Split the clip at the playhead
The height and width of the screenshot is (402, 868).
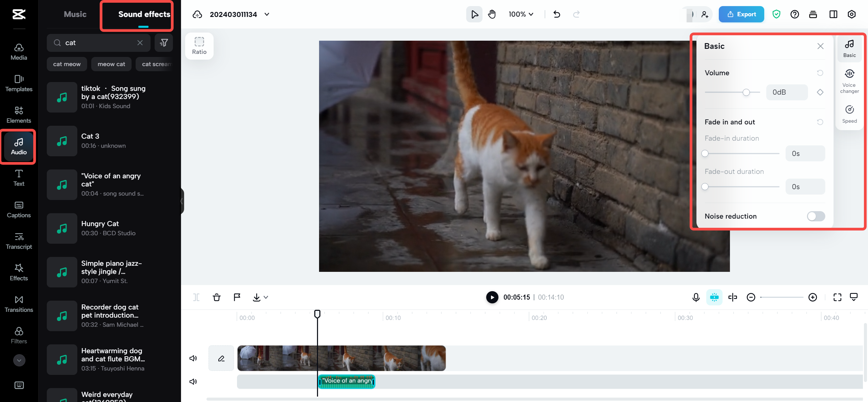(x=196, y=297)
